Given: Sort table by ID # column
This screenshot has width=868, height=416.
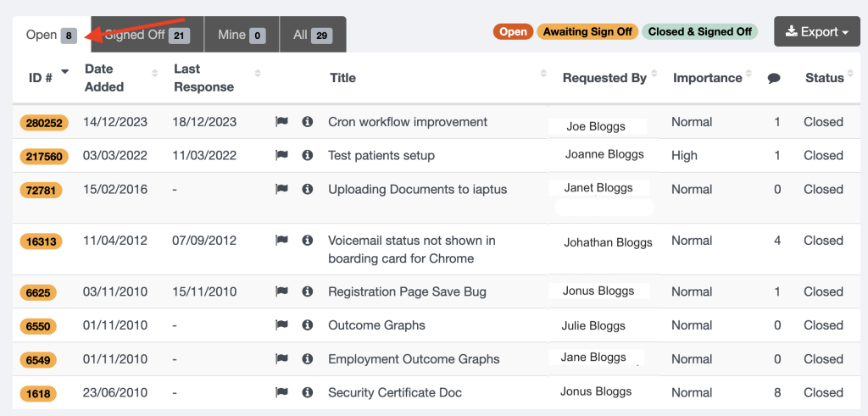Looking at the screenshot, I should [47, 78].
